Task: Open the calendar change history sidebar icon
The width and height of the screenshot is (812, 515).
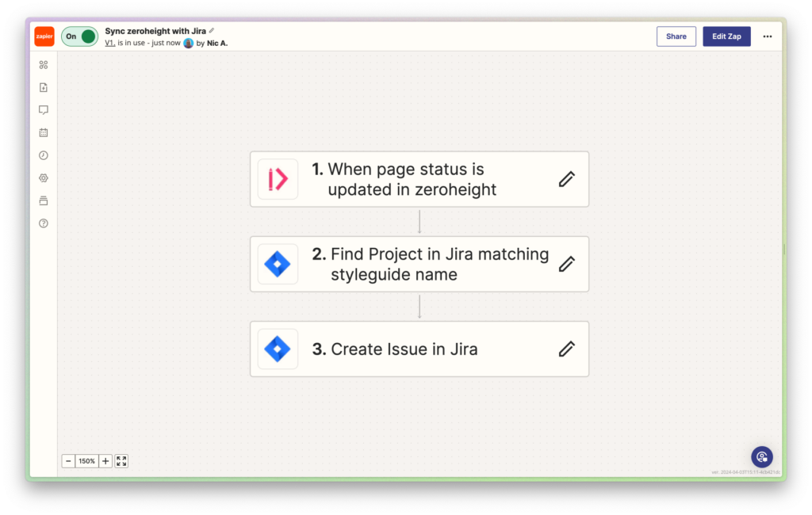Action: click(44, 132)
